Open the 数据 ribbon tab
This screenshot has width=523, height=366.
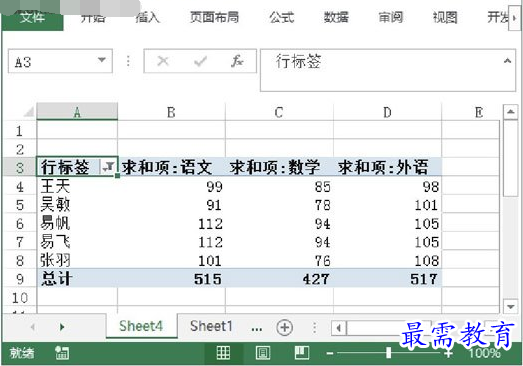coord(336,17)
